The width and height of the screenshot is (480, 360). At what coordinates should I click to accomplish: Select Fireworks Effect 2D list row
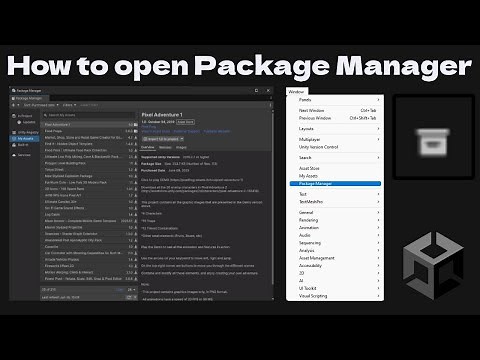[x=89, y=266]
